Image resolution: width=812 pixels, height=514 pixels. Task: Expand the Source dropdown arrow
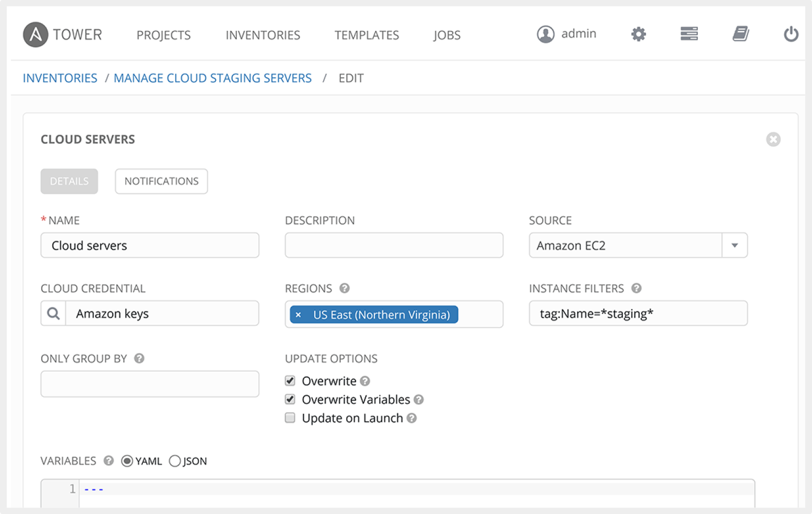tap(734, 245)
